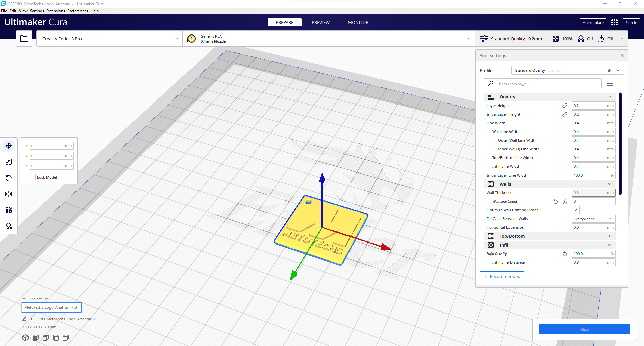Image resolution: width=644 pixels, height=346 pixels.
Task: Select the Mirror tool
Action: [x=9, y=194]
